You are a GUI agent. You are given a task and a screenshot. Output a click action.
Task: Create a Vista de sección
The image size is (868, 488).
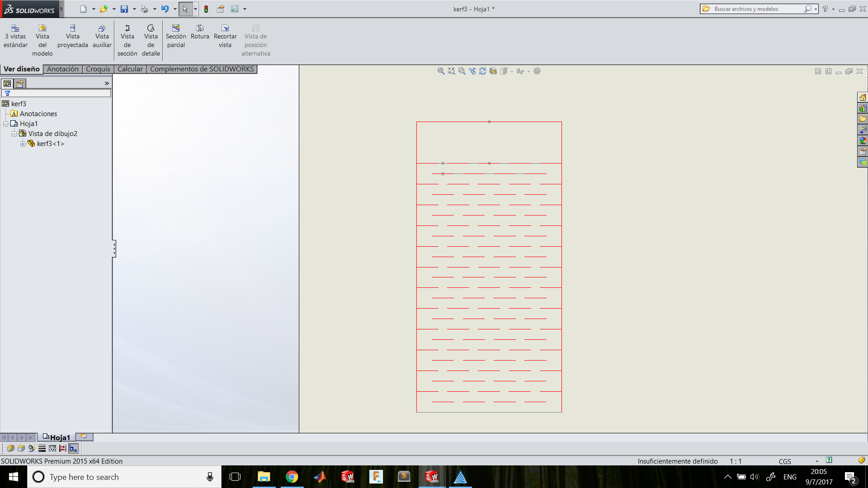(x=127, y=41)
